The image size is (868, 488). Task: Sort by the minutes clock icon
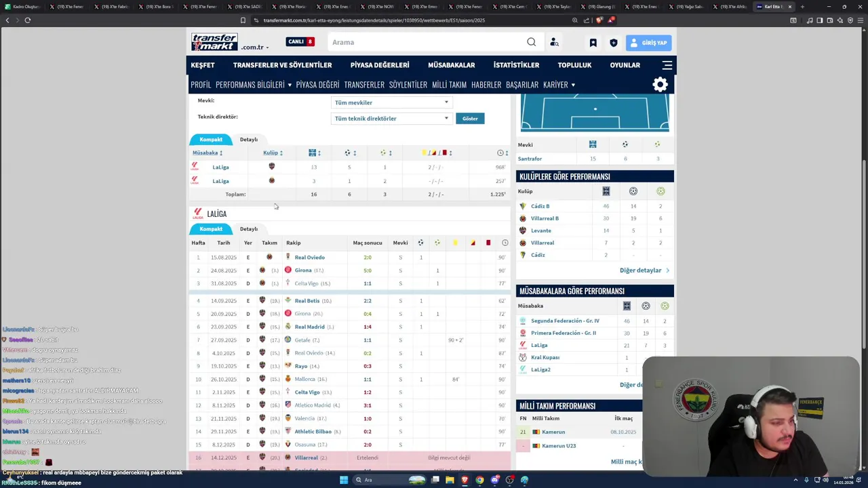pyautogui.click(x=500, y=152)
